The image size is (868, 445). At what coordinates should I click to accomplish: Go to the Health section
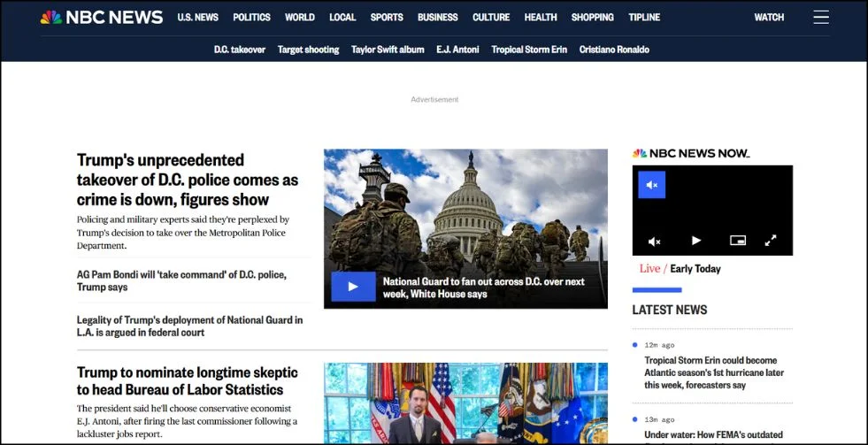click(541, 17)
